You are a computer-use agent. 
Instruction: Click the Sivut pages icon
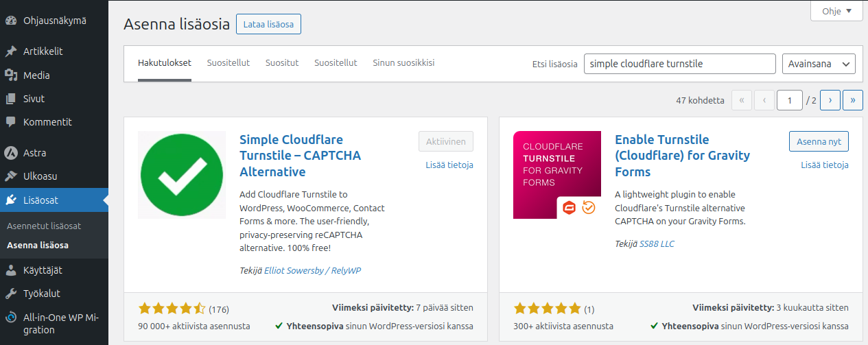(10, 99)
